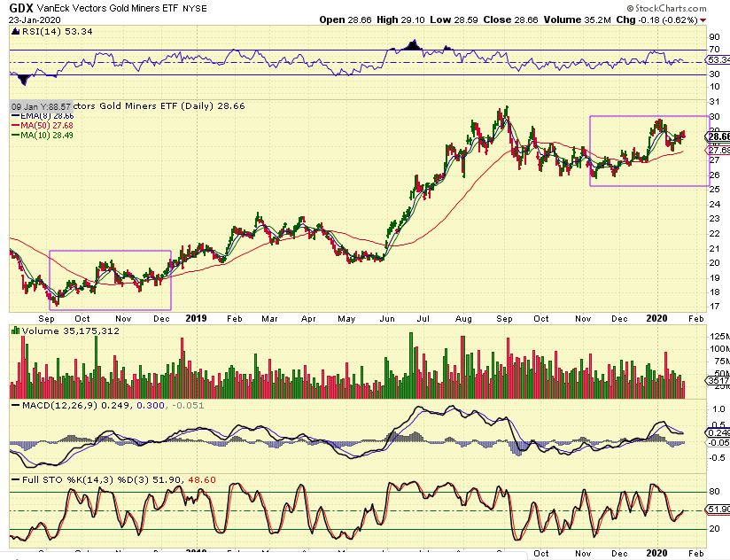Click the High 29.10 value
The image size is (730, 560).
400,20
